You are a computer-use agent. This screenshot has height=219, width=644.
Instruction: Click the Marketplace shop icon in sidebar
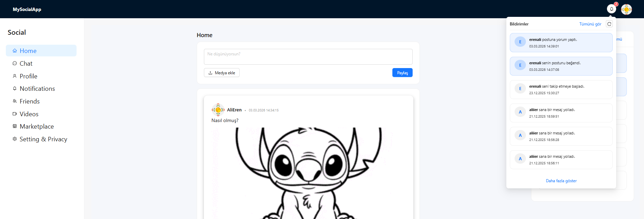tap(15, 126)
